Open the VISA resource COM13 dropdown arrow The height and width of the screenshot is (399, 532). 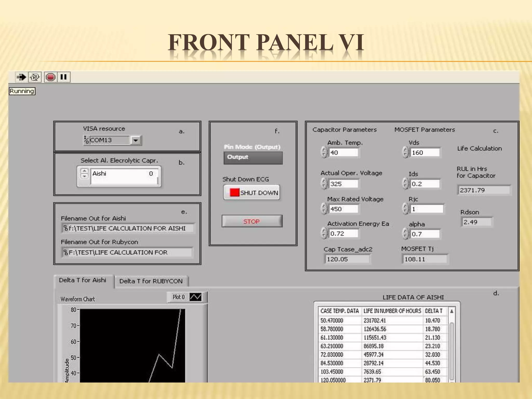coord(135,140)
